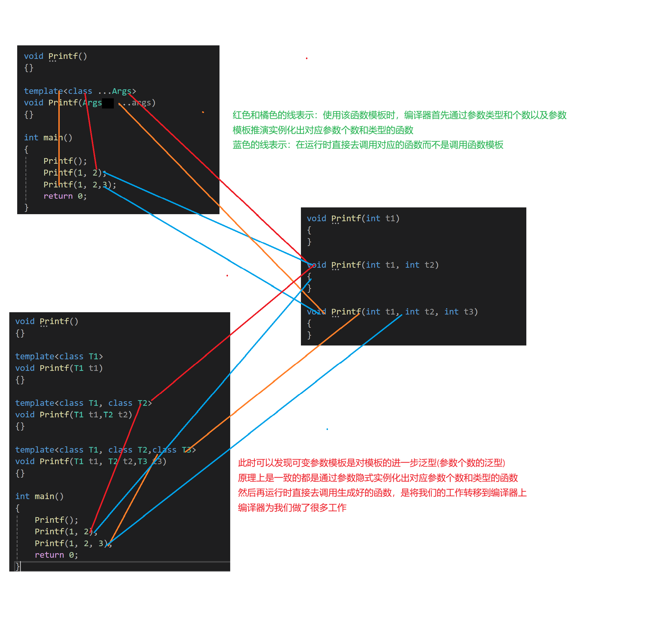
Task: Click 'int main()' in the top code block
Action: (x=48, y=138)
